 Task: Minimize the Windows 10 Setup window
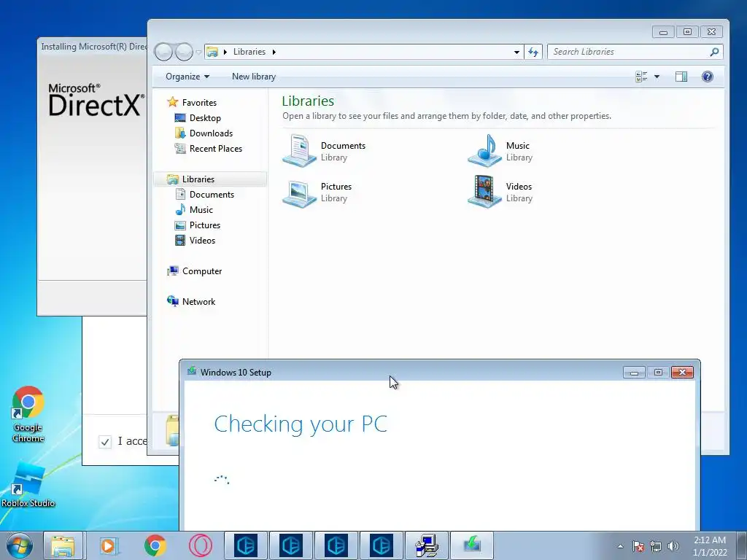point(634,373)
